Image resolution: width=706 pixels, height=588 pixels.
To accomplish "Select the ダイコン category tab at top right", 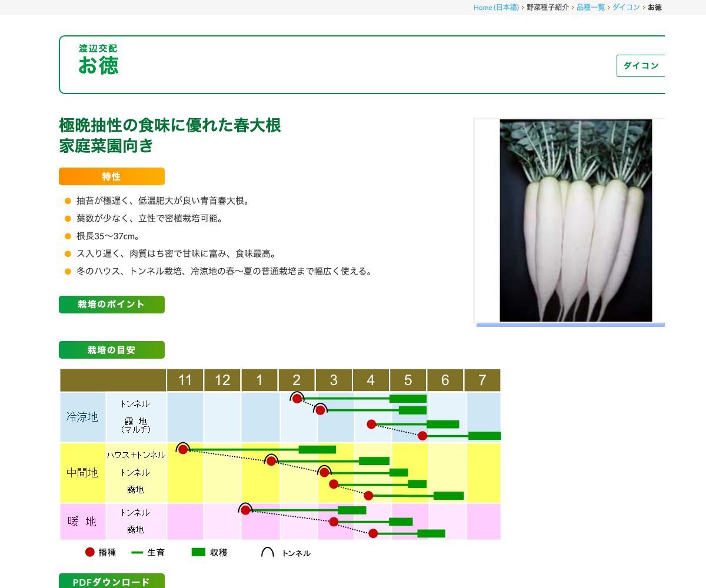I will 640,66.
